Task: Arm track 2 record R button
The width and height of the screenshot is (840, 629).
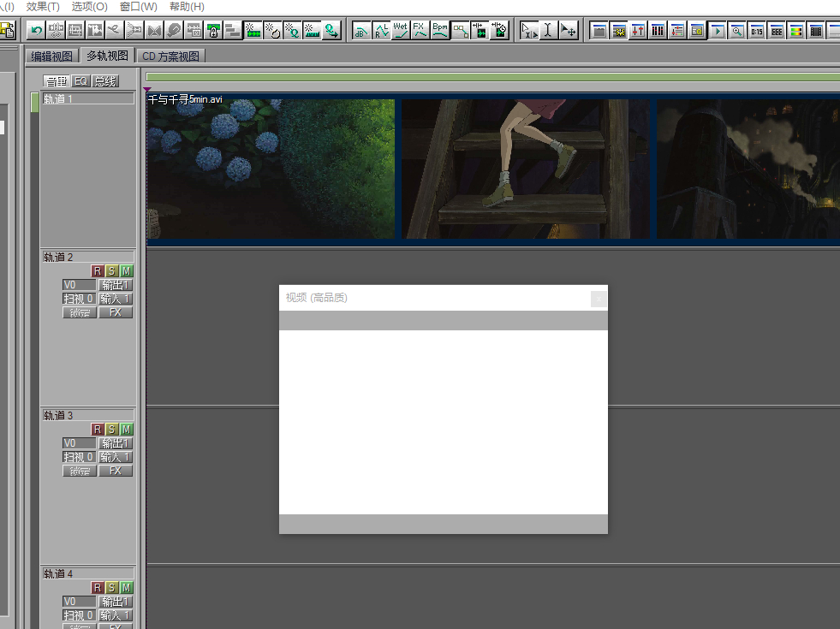Action: pos(97,271)
